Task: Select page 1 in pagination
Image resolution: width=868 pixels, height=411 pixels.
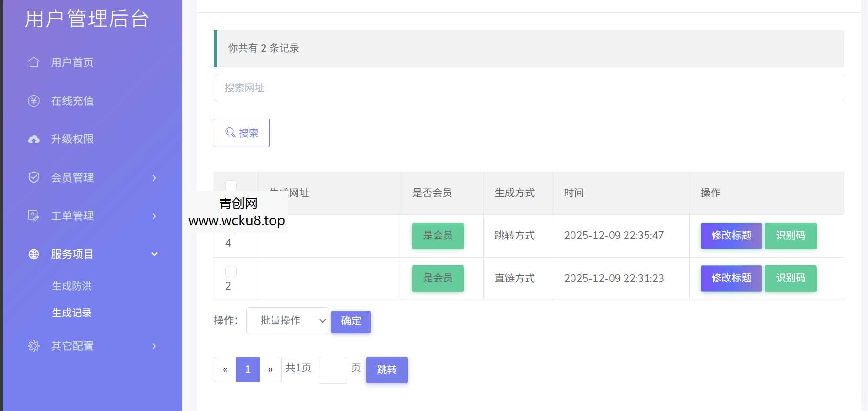Action: [x=248, y=369]
